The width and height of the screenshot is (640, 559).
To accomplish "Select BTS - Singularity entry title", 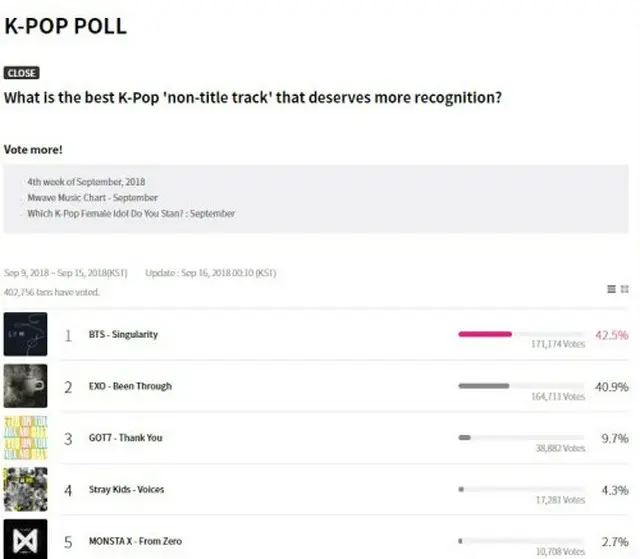I will point(123,334).
